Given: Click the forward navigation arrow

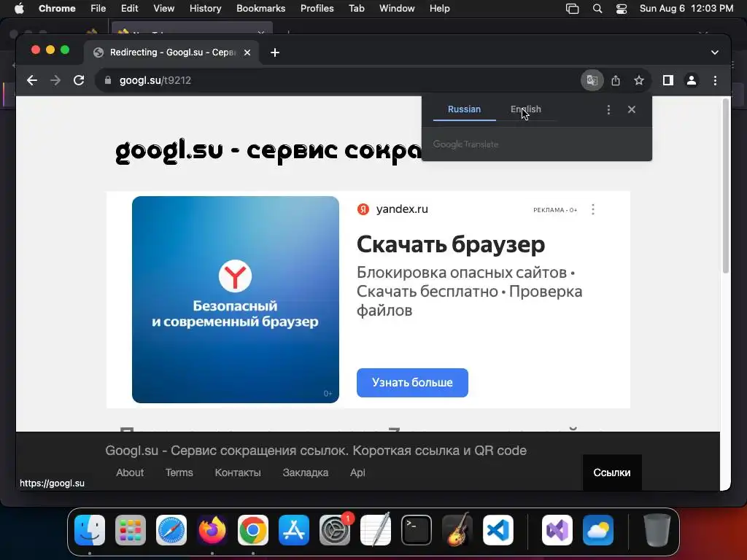Looking at the screenshot, I should [55, 80].
